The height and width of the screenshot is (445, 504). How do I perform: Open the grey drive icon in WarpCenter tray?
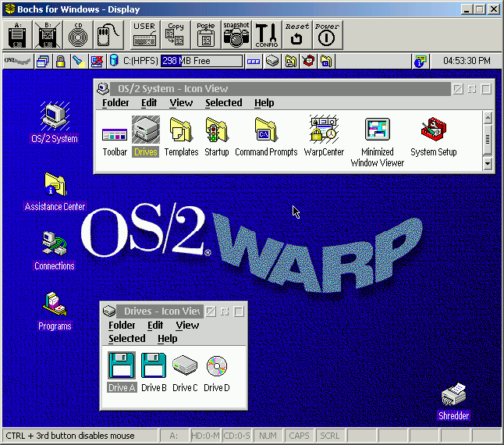coord(272,61)
